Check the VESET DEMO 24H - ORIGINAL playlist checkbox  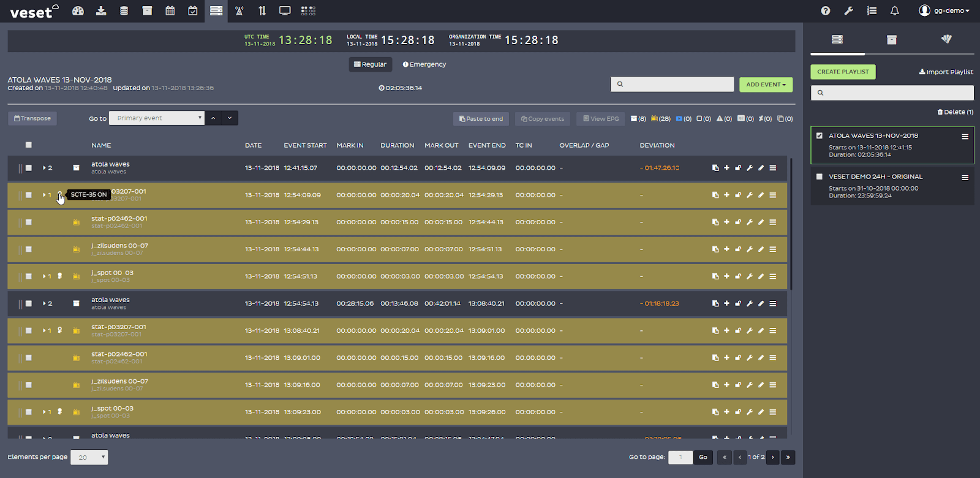pyautogui.click(x=820, y=176)
